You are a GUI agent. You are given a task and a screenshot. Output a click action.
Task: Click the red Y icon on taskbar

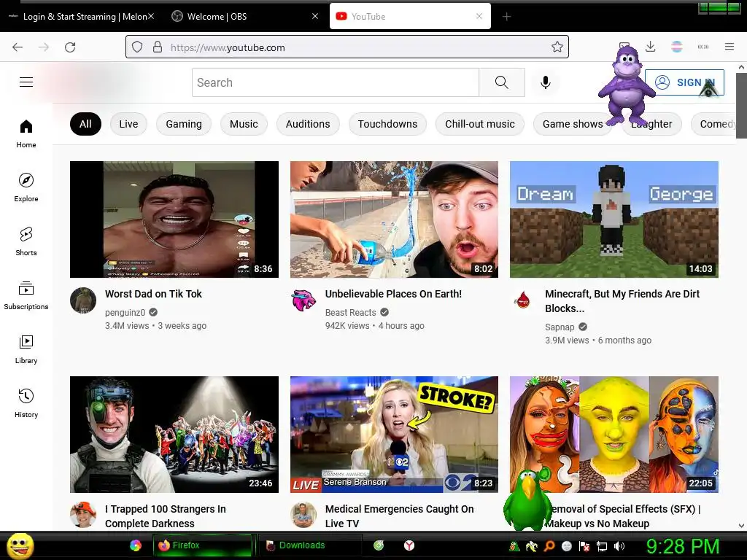[x=409, y=545]
